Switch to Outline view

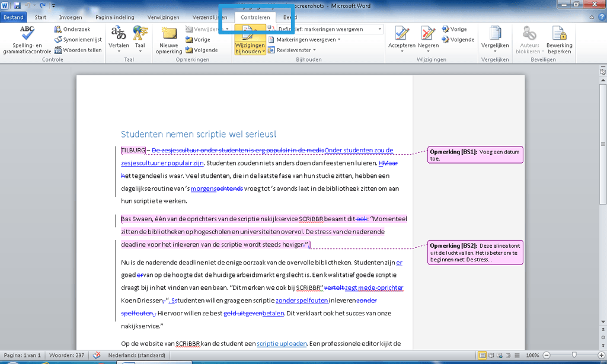(508, 355)
